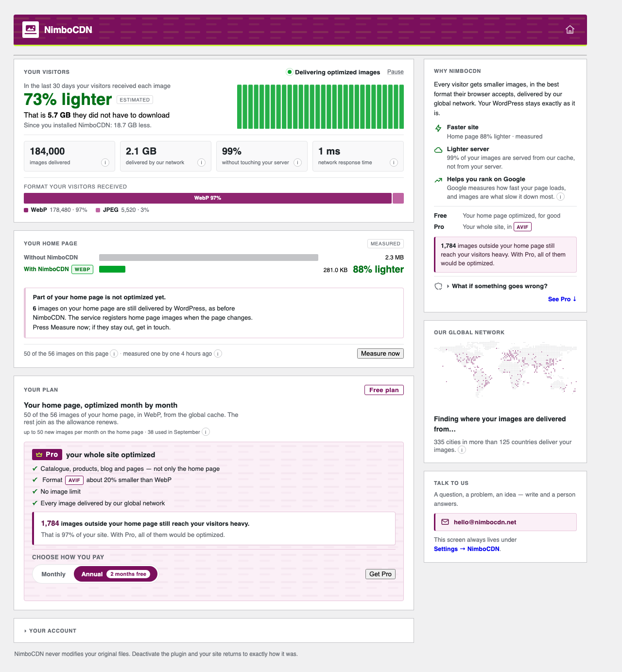The image size is (622, 672).
Task: Click the WebP 97% format bar
Action: point(207,198)
